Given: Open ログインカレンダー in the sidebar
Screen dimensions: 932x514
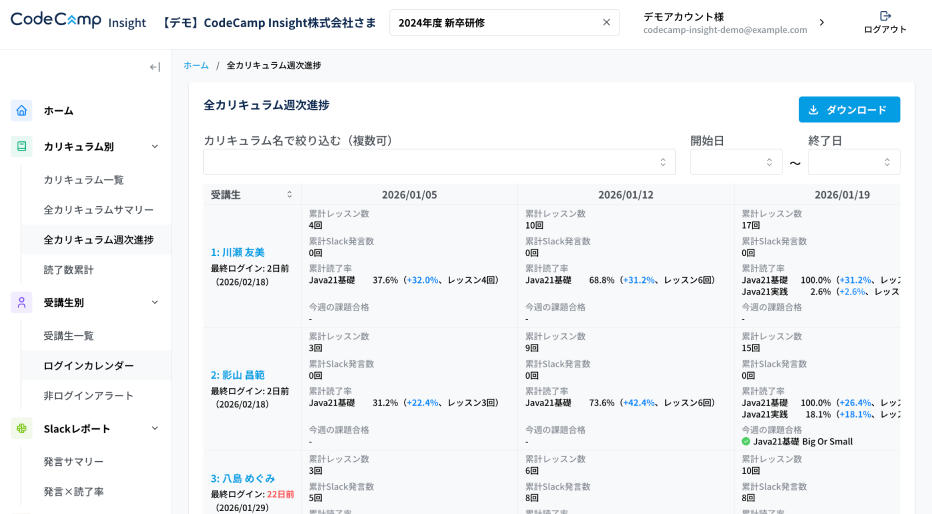Looking at the screenshot, I should (89, 365).
